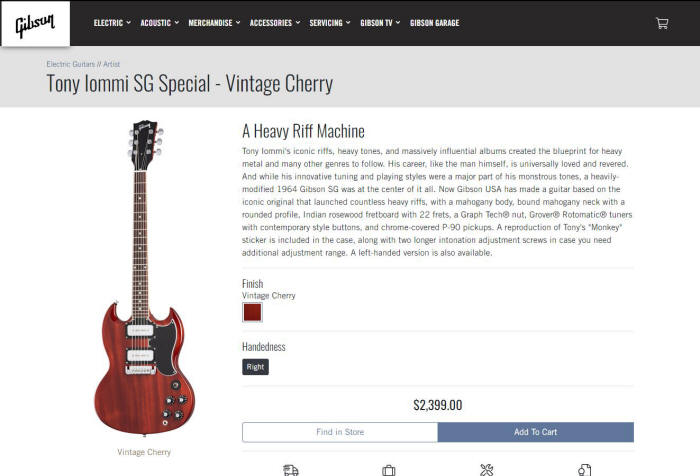Click the Find in Store button
The height and width of the screenshot is (476, 700).
point(340,432)
